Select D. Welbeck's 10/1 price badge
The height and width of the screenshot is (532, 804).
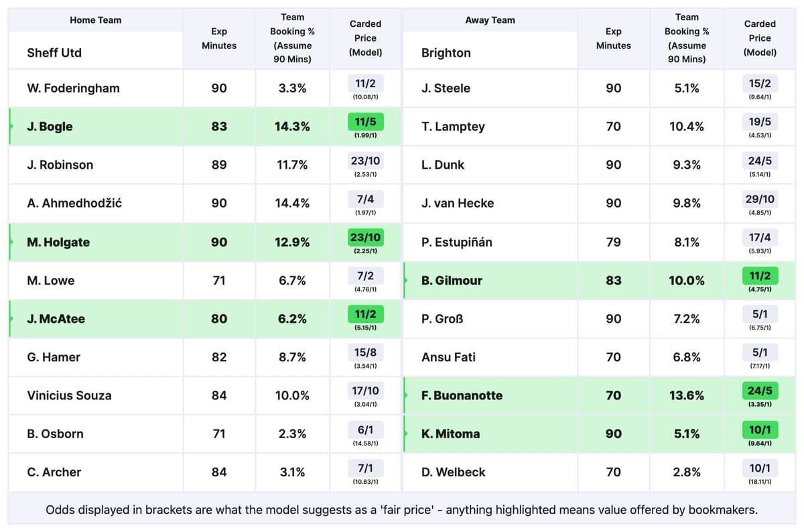click(760, 468)
